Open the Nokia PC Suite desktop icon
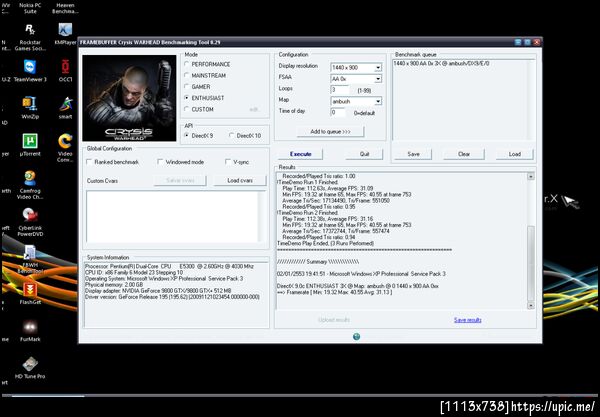Screen dimensions: 600x417 click(30, 8)
